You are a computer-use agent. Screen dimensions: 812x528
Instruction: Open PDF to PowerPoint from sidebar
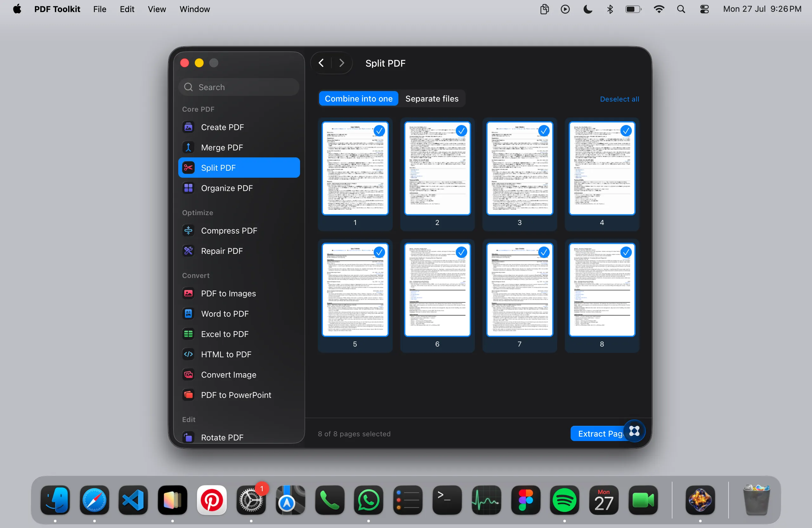(239, 395)
